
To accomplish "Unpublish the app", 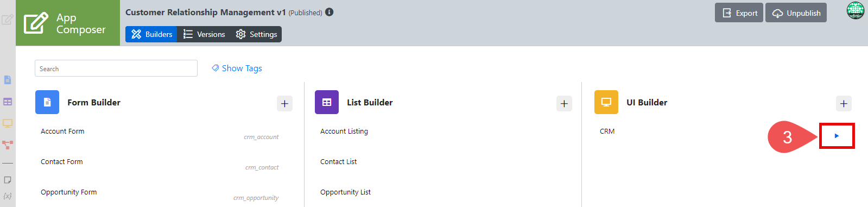I will (x=796, y=13).
